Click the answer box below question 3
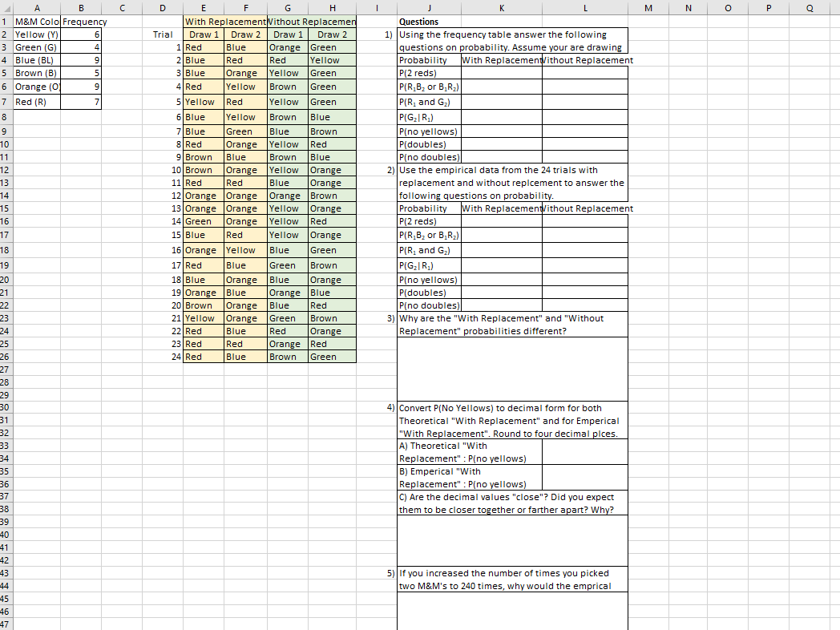 coord(513,370)
